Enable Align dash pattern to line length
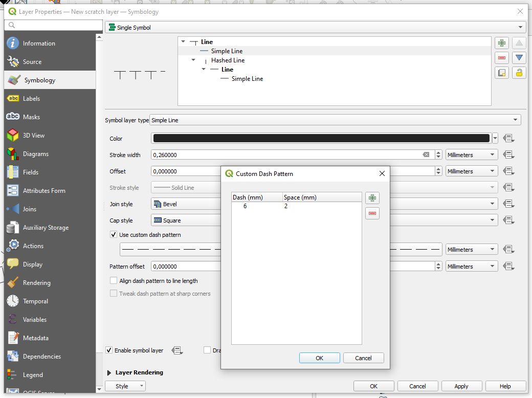532x398 pixels. coord(114,281)
